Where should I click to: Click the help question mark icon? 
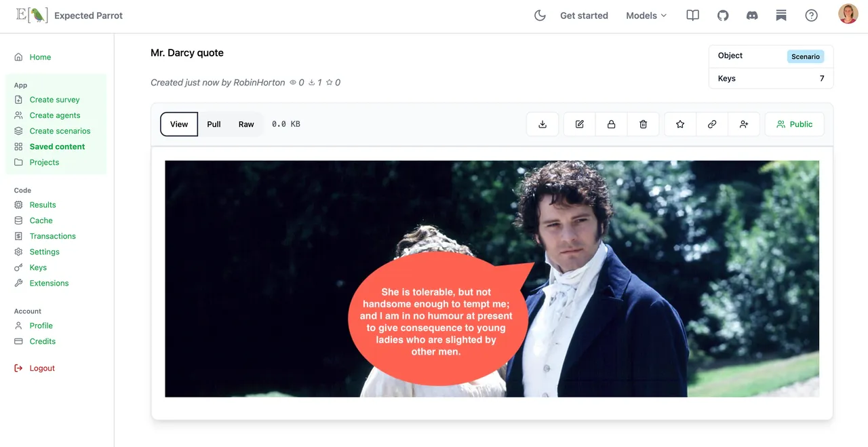click(x=811, y=16)
